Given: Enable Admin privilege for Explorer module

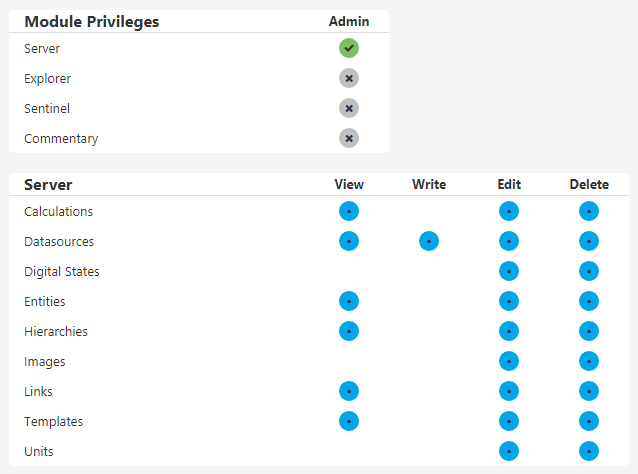Looking at the screenshot, I should (349, 78).
